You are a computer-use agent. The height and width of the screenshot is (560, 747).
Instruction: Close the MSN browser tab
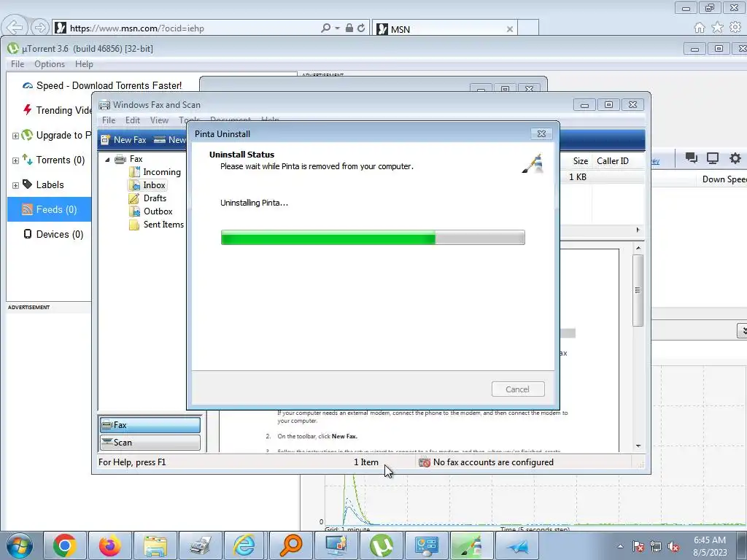510,29
